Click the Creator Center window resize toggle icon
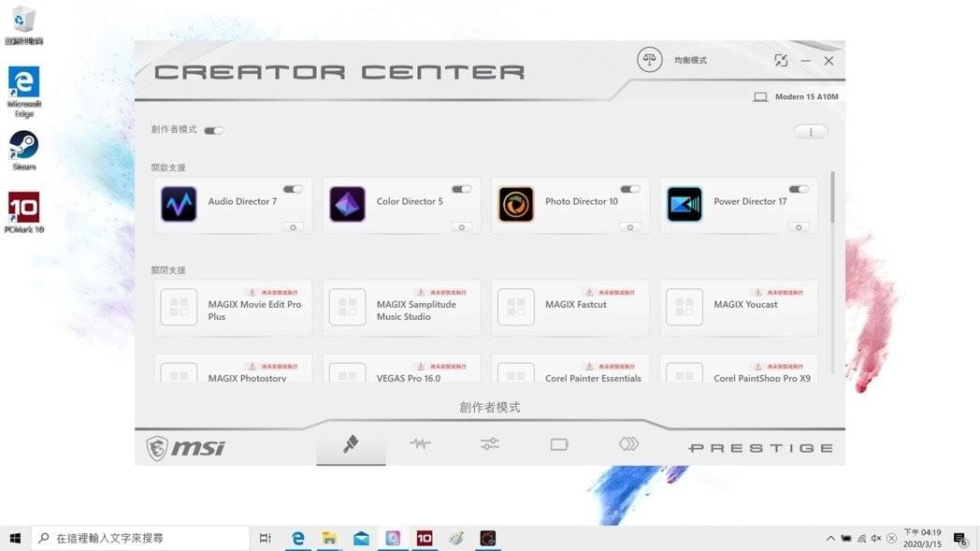 [781, 61]
